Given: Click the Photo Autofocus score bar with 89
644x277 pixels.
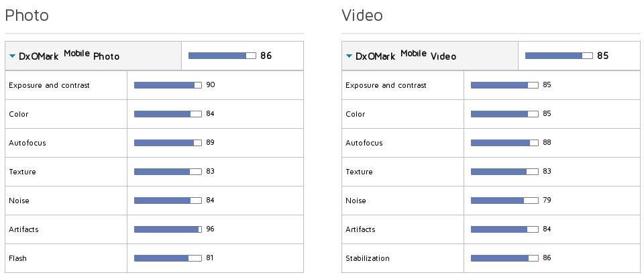Looking at the screenshot, I should pos(168,143).
